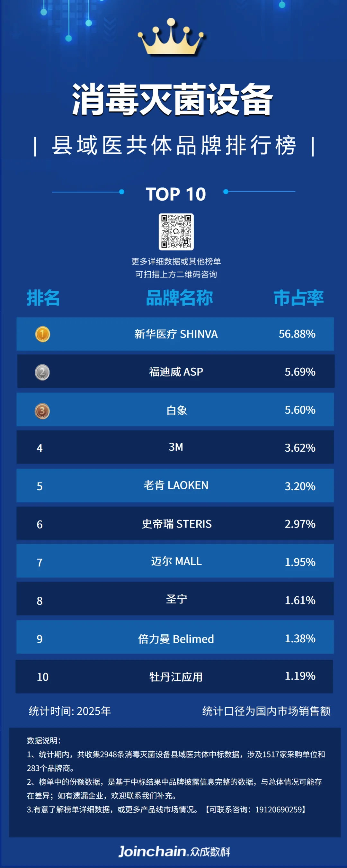This screenshot has width=347, height=868.
Task: Click the 排名 column header
Action: [x=43, y=298]
